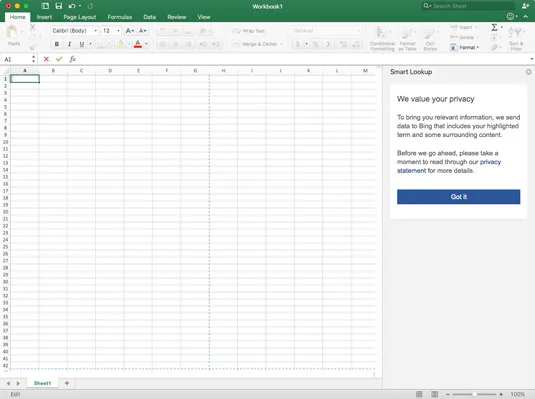
Task: Open the Merge & Center dropdown
Action: (x=281, y=44)
